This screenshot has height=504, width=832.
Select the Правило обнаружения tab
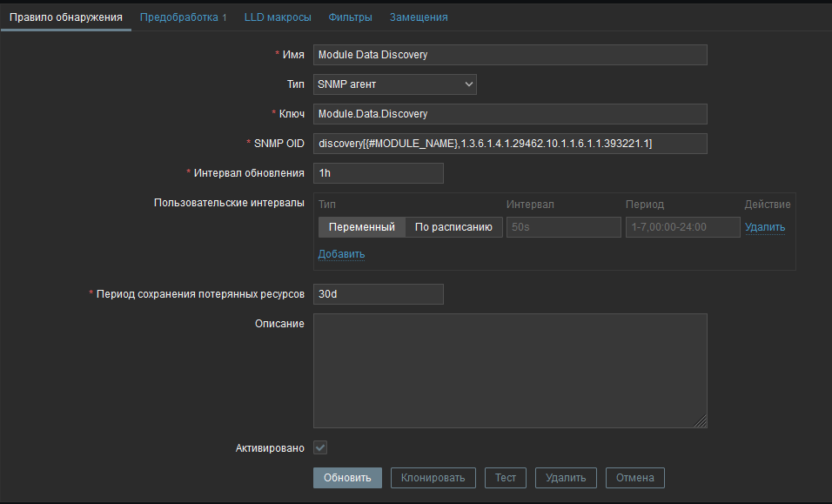(x=65, y=17)
